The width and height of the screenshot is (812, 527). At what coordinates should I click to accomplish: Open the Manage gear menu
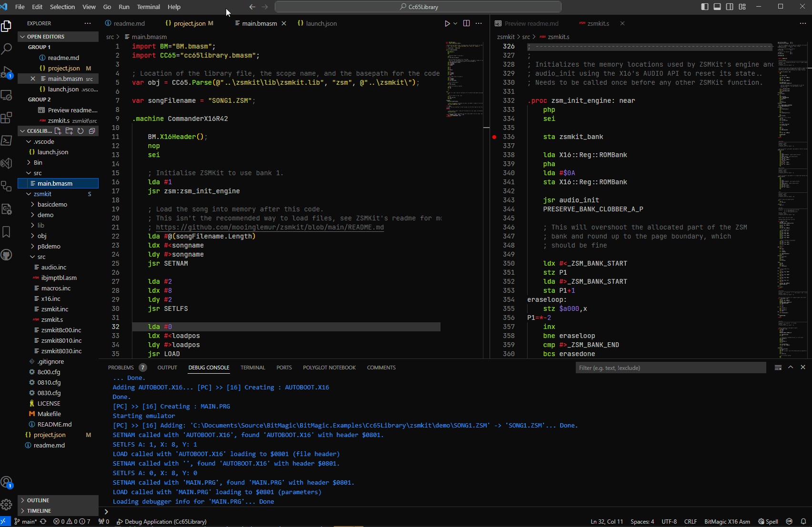7,505
